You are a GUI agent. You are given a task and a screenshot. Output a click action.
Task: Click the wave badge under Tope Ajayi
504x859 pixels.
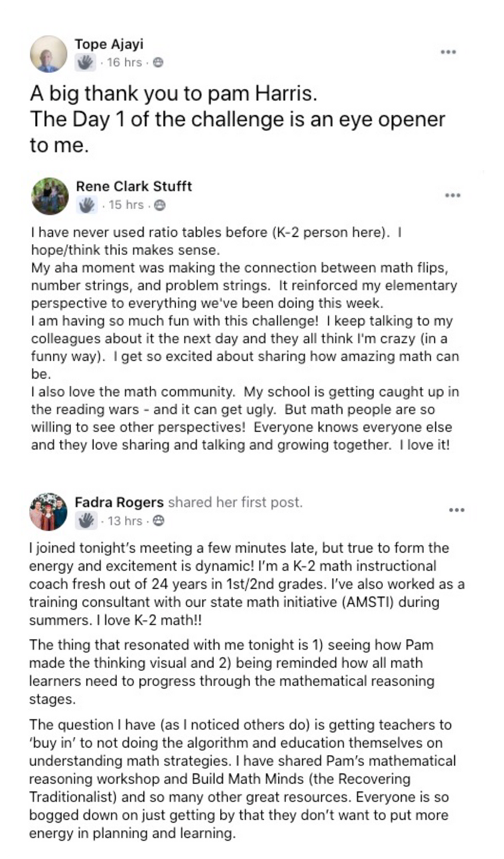85,62
